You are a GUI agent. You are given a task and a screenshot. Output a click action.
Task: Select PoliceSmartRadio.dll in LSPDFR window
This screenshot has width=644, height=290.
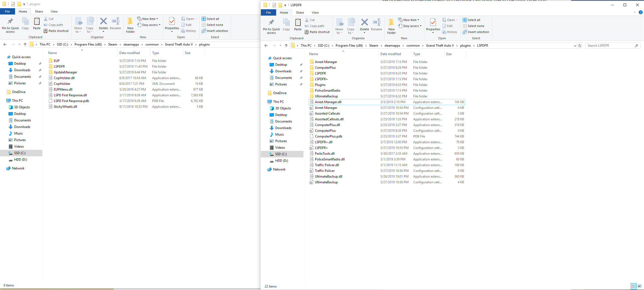pos(330,159)
